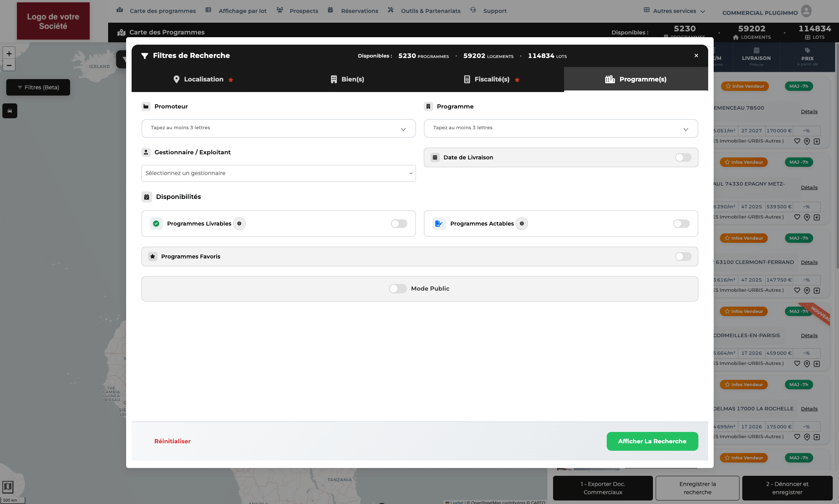Click the user avatar icon
839x504 pixels.
point(806,11)
